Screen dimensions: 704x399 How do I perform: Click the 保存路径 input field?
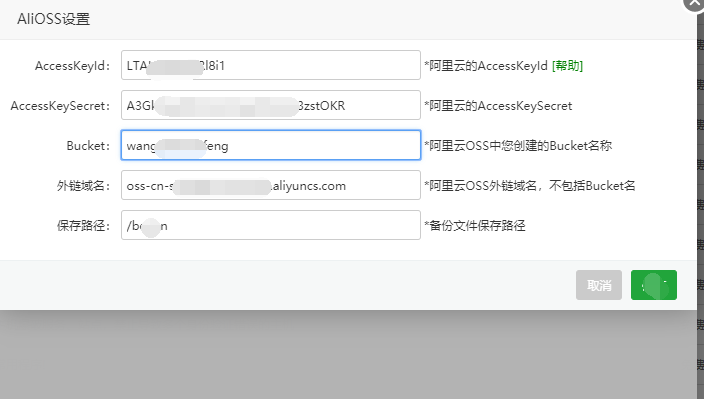(271, 225)
